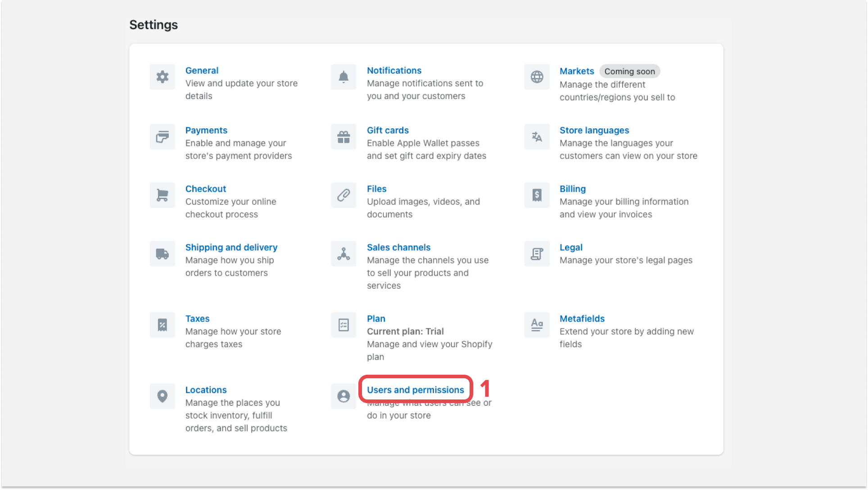Click the General gear icon
The image size is (868, 490).
162,77
